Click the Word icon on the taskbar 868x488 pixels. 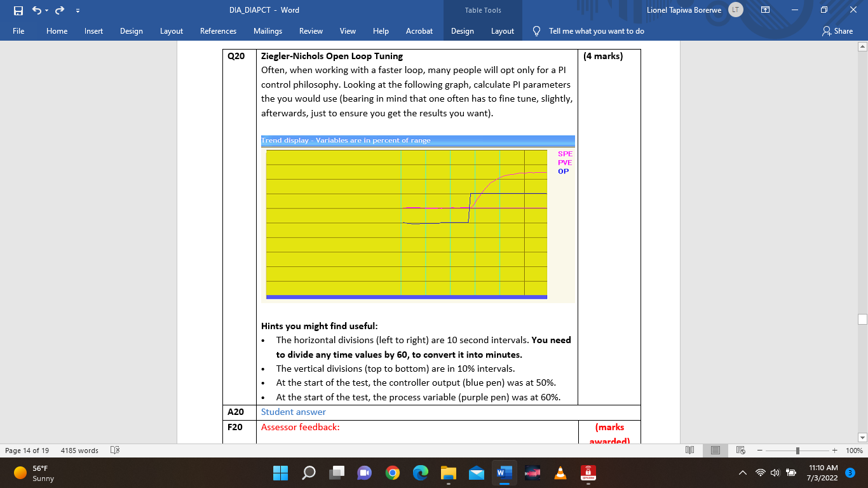[x=505, y=473]
